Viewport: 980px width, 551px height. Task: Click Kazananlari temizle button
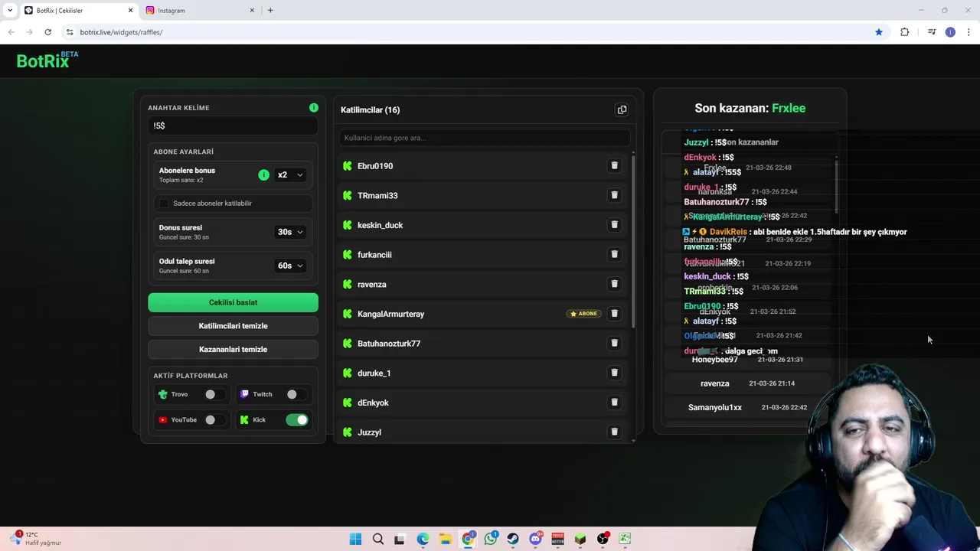[x=233, y=349]
